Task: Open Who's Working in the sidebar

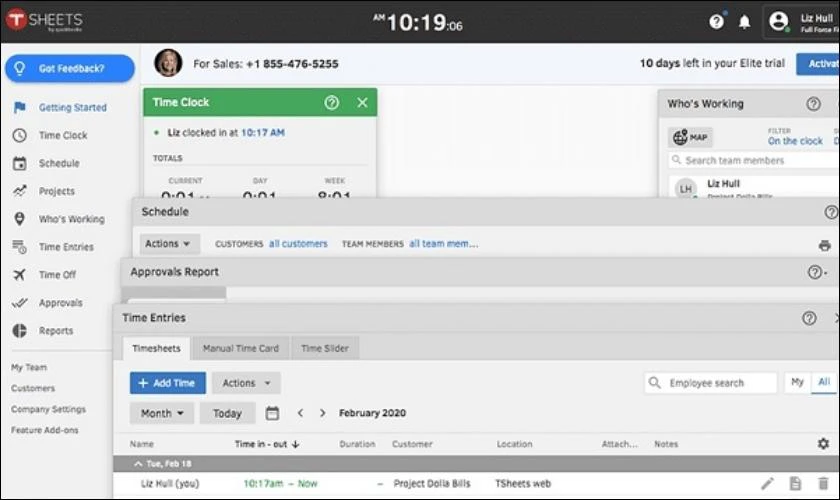Action: pyautogui.click(x=71, y=219)
